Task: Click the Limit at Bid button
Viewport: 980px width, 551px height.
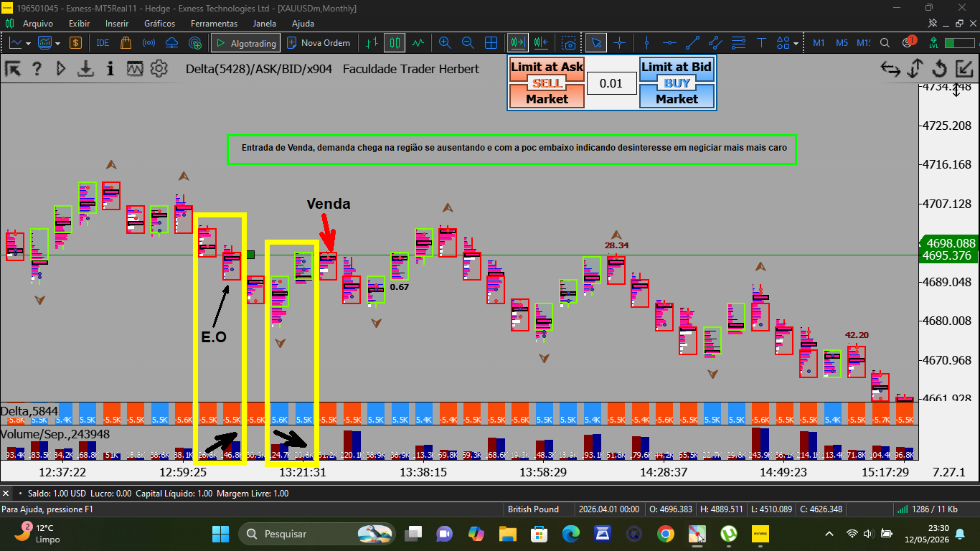Action: (x=677, y=67)
